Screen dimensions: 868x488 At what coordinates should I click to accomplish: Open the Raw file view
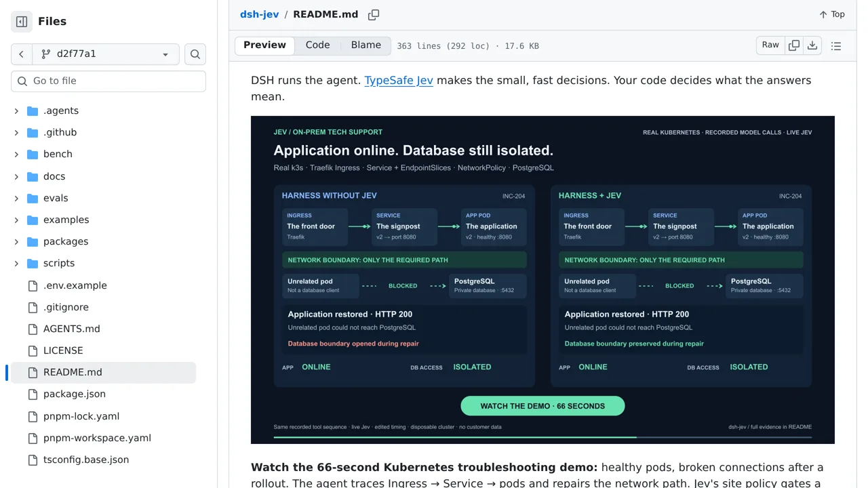click(x=770, y=45)
